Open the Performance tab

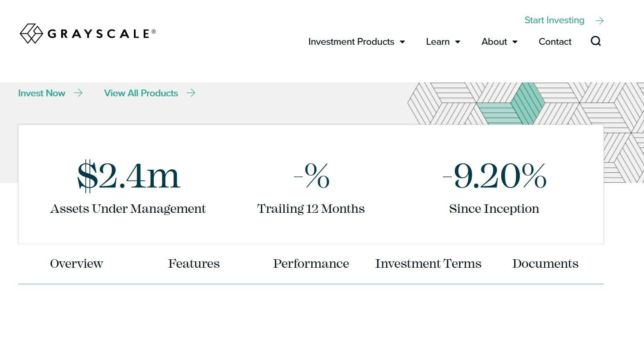[311, 264]
